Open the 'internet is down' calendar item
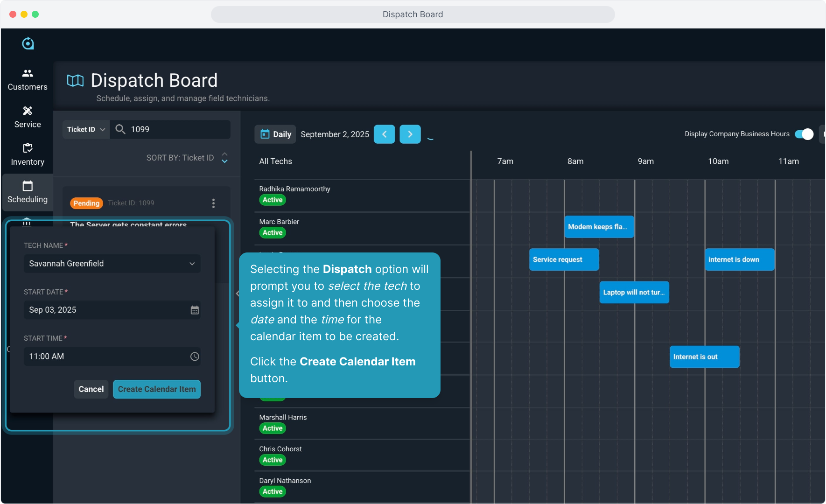Viewport: 826px width, 504px height. point(740,259)
